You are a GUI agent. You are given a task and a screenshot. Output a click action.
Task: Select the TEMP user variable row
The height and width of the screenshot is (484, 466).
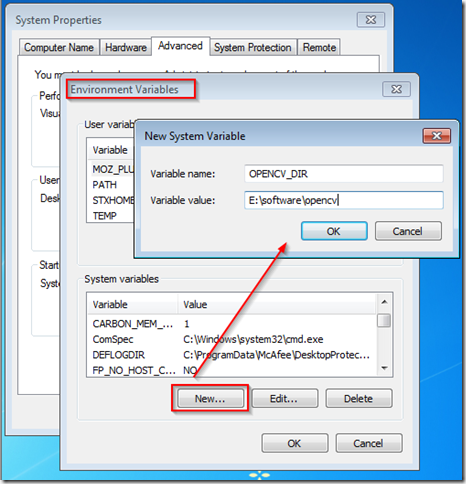click(111, 216)
